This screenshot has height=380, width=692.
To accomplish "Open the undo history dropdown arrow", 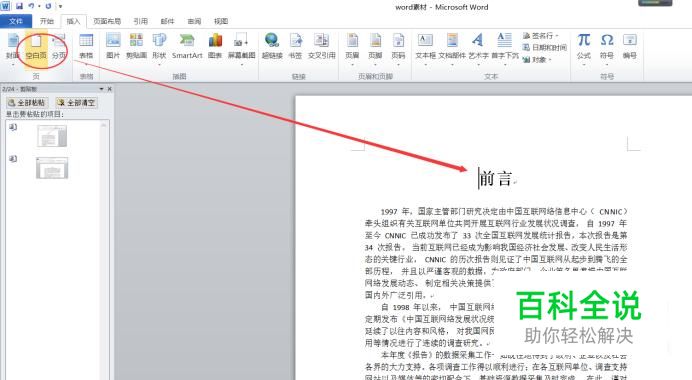I will [x=39, y=7].
